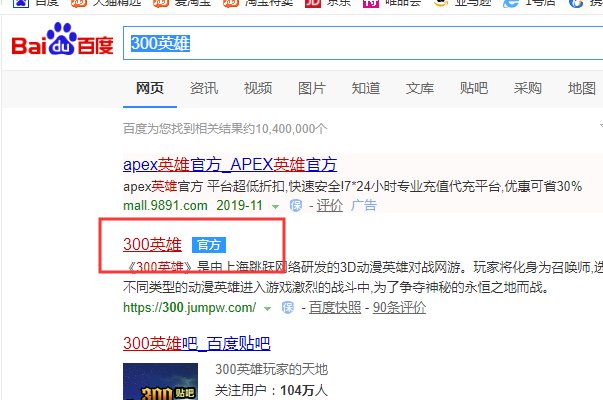Switch to the 知道 tab
The image size is (603, 400).
pyautogui.click(x=366, y=88)
